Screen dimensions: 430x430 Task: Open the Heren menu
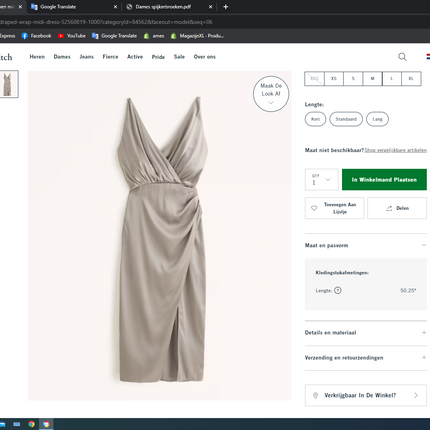(x=37, y=57)
